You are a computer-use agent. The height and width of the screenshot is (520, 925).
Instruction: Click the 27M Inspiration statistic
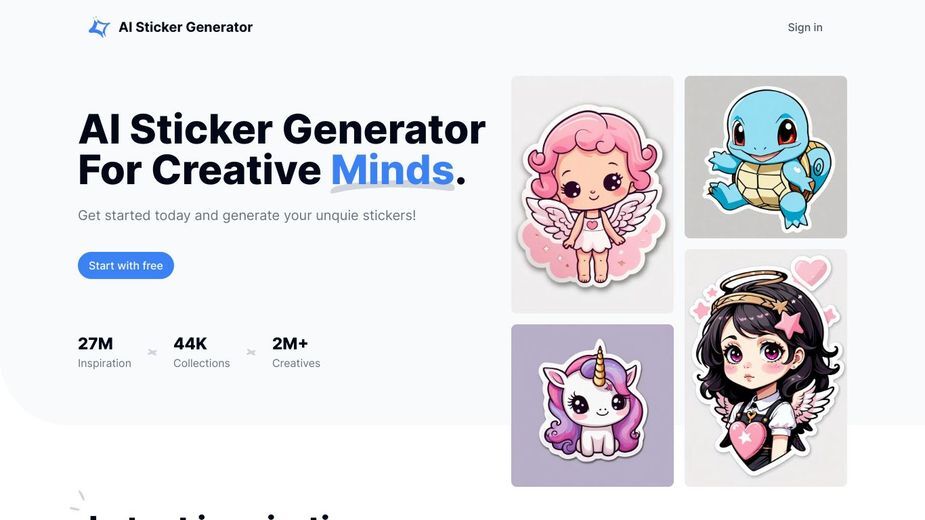pyautogui.click(x=104, y=352)
